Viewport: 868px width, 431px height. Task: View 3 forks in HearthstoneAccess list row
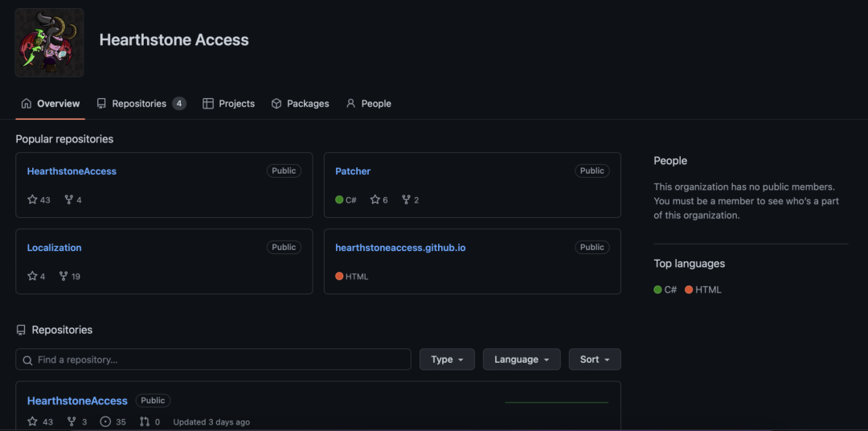(x=77, y=422)
